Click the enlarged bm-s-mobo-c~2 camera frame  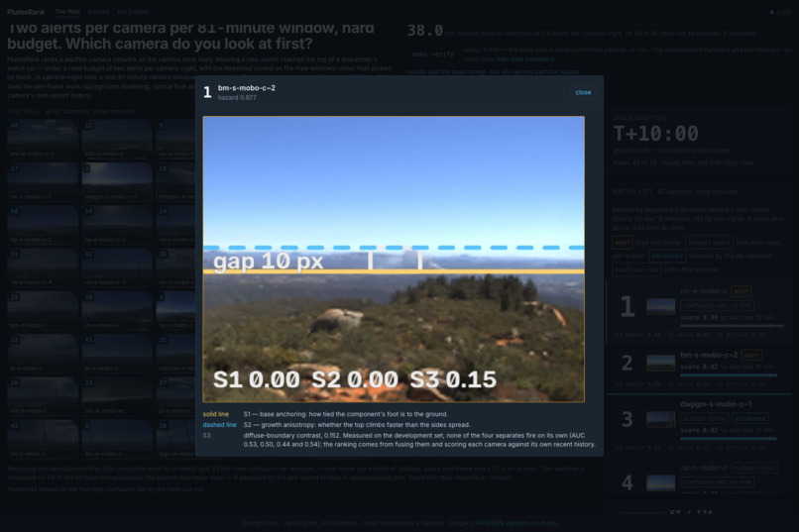394,260
